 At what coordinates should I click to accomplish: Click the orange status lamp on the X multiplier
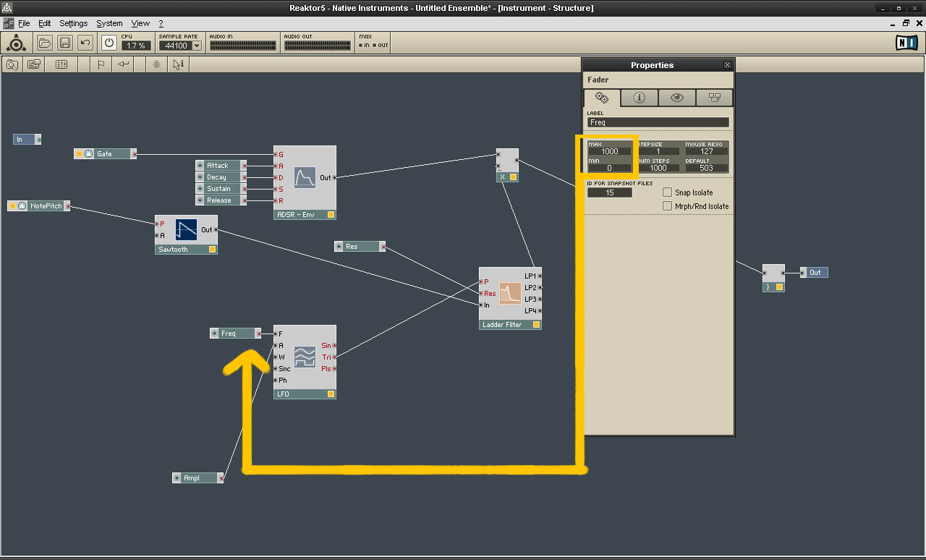[513, 177]
